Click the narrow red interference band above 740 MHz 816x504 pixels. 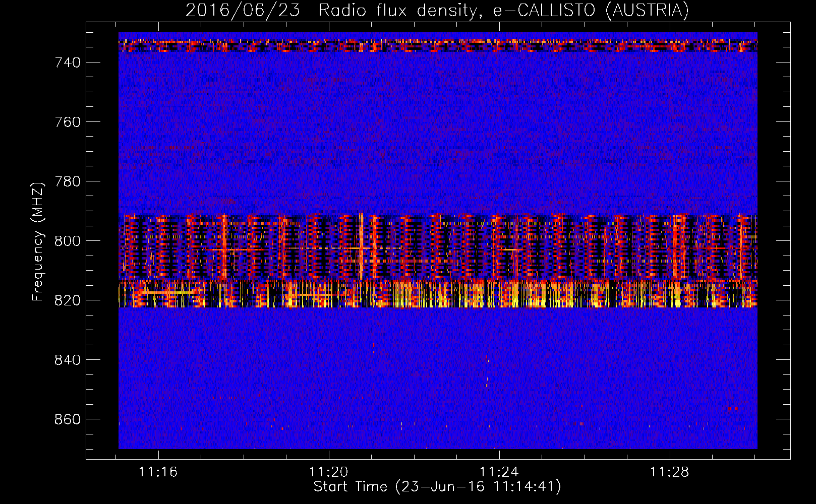438,45
